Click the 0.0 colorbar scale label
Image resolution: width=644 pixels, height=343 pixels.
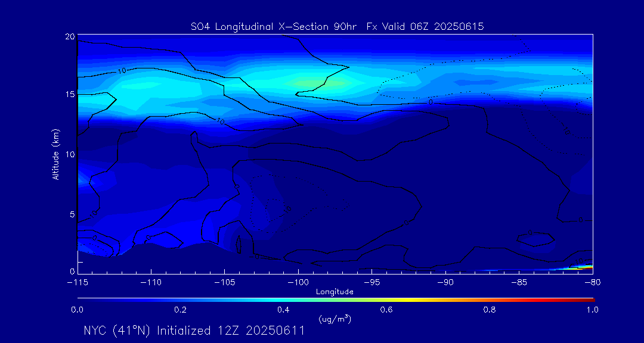coord(78,310)
